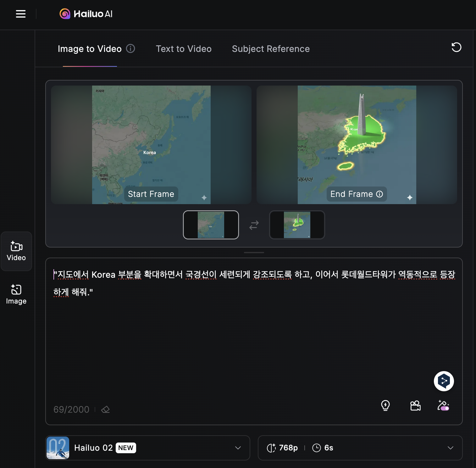Toggle the sparkle enhancement on Start Frame
This screenshot has width=476, height=468.
pos(204,198)
